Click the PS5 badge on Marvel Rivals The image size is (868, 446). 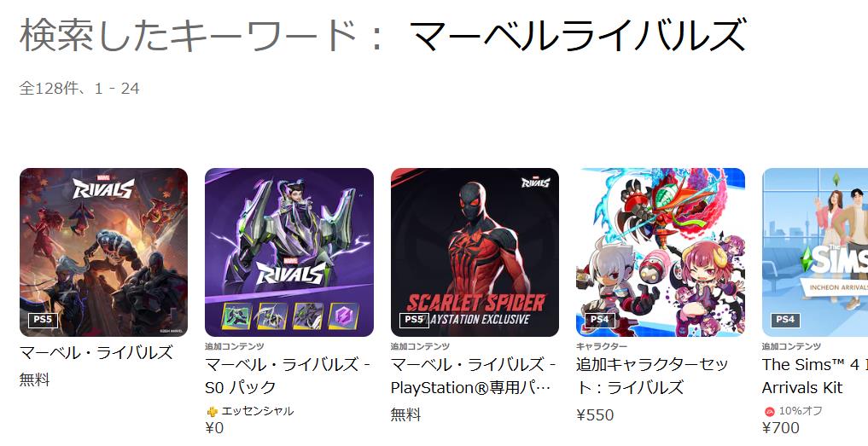pos(43,320)
